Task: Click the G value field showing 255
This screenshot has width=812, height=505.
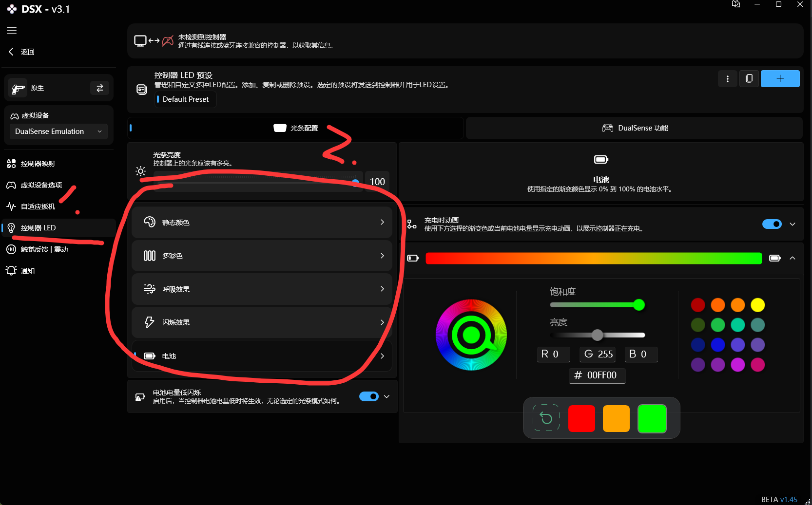Action: [x=598, y=354]
